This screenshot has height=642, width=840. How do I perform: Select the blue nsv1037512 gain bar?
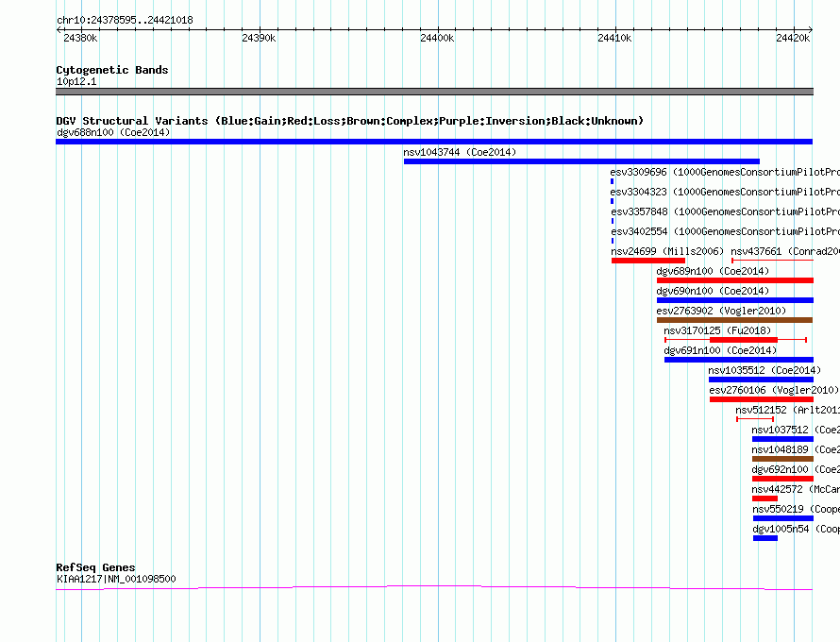782,439
